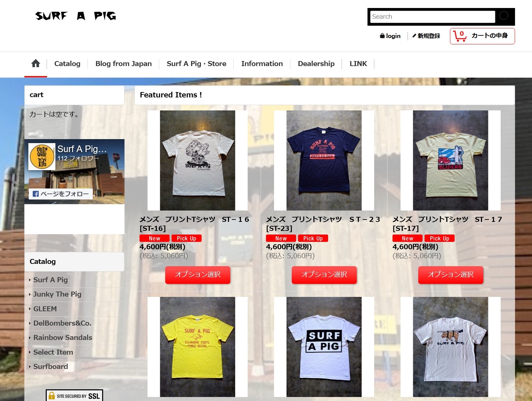Focus the Search input field

pyautogui.click(x=433, y=17)
